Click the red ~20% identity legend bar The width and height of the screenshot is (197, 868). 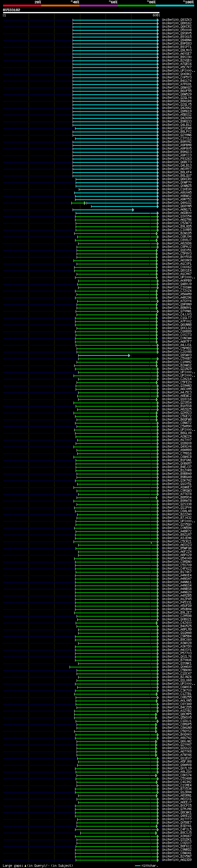[22, 6]
